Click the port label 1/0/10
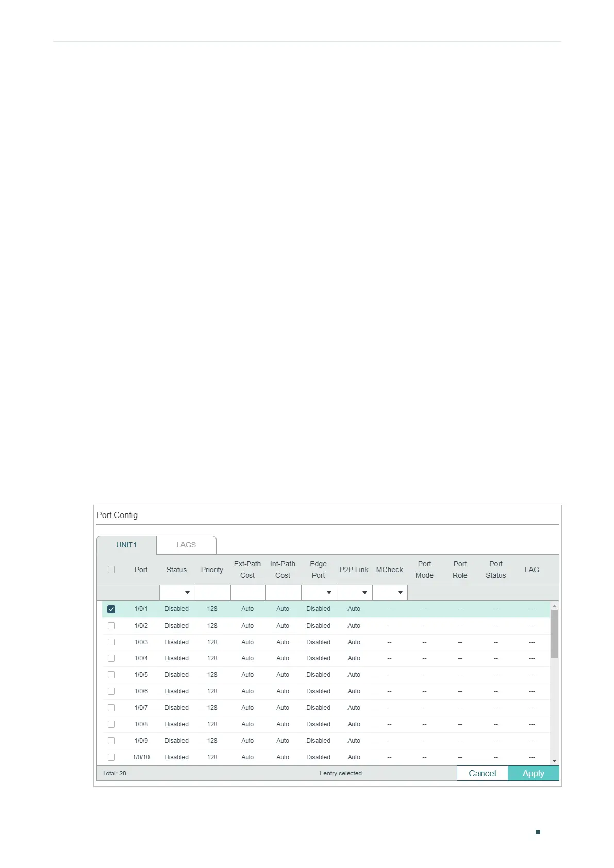Viewport: 614px width, 868px height. (x=141, y=757)
